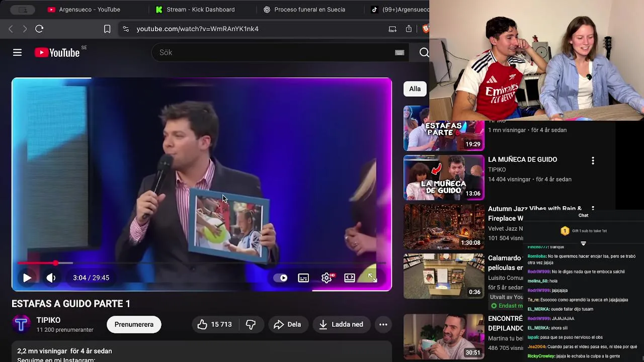
Task: Switch to the (99+)Argensueco TikTok tab
Action: [x=400, y=10]
